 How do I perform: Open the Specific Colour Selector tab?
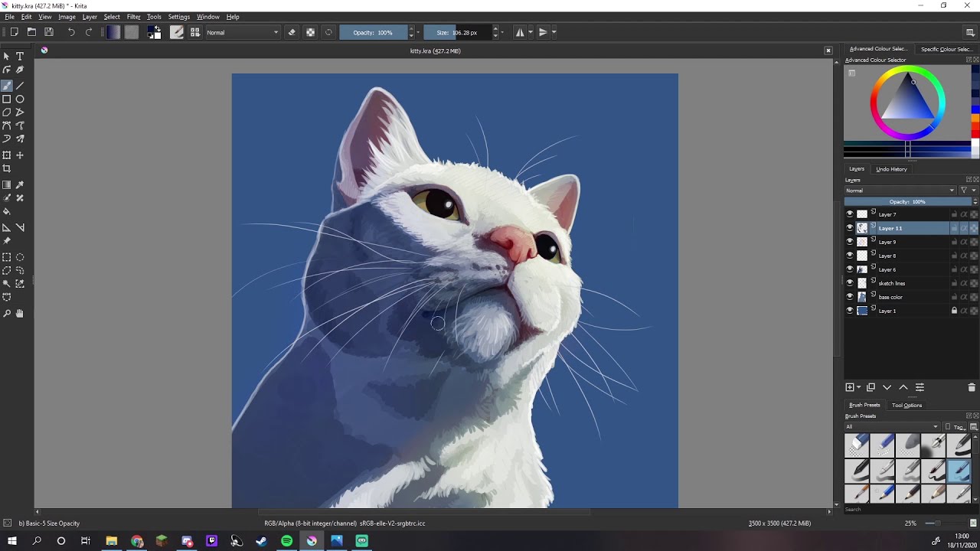click(x=946, y=49)
